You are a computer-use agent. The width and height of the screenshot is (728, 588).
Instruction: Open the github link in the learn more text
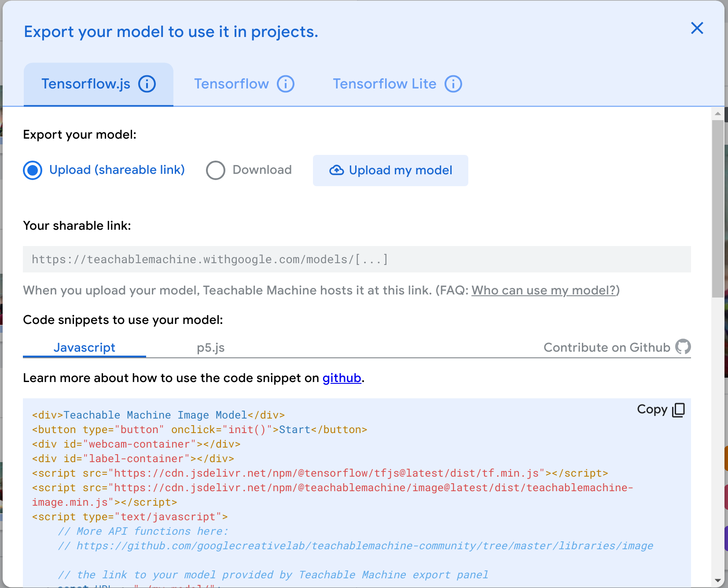[x=342, y=378]
